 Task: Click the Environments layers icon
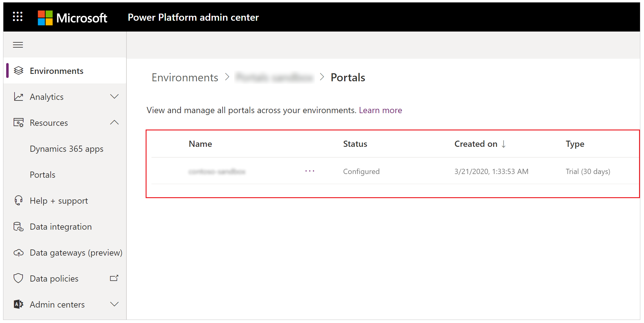[19, 71]
